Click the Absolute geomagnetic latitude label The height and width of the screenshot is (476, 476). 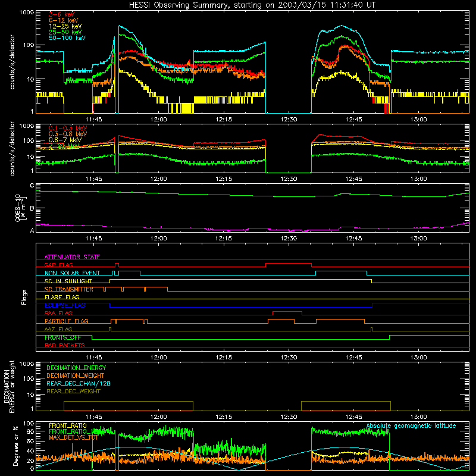pyautogui.click(x=411, y=426)
